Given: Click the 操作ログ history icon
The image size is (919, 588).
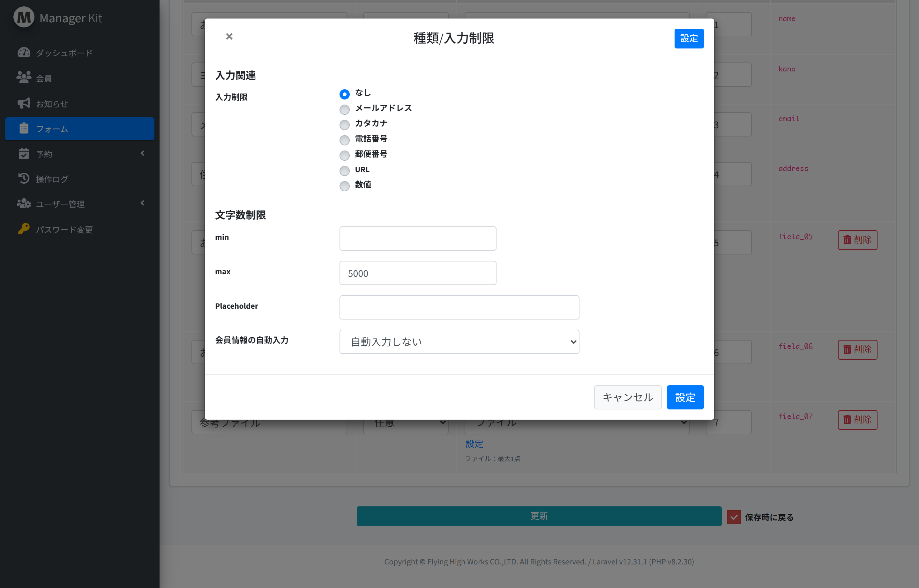Looking at the screenshot, I should click(24, 179).
